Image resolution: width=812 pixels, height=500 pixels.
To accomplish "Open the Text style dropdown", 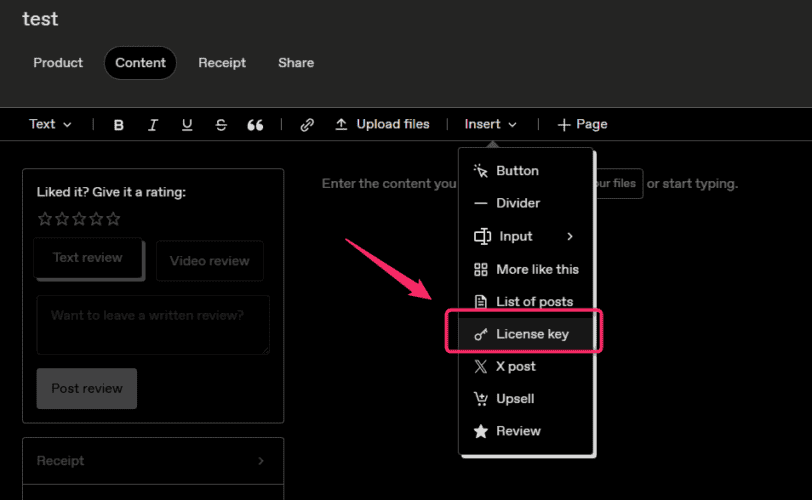I will point(50,124).
